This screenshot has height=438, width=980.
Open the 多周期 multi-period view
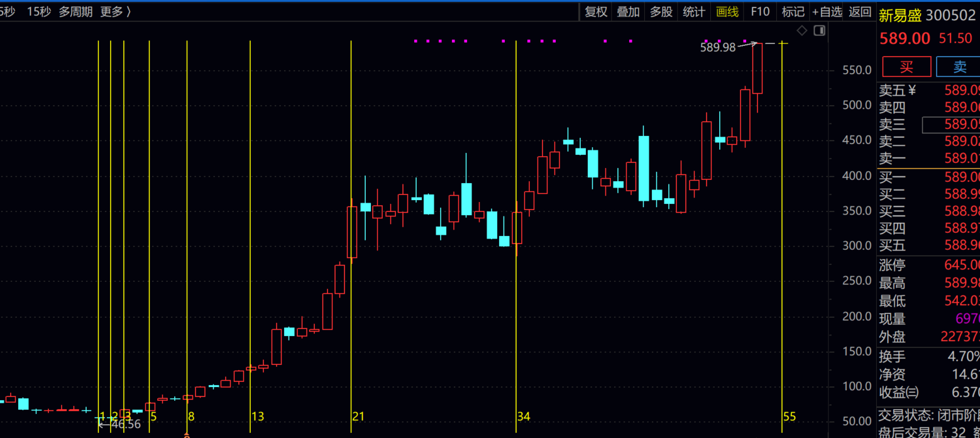[75, 12]
